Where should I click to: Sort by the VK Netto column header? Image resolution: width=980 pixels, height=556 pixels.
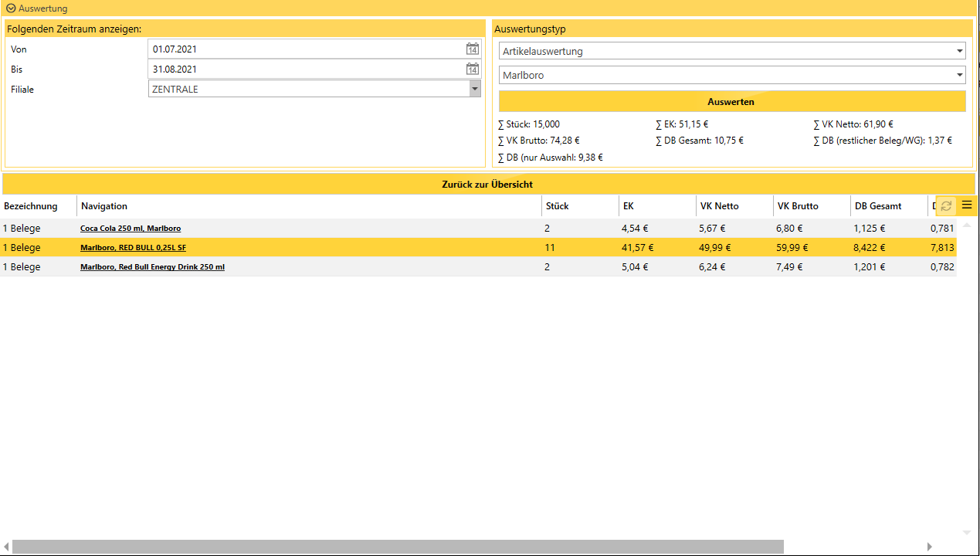735,206
